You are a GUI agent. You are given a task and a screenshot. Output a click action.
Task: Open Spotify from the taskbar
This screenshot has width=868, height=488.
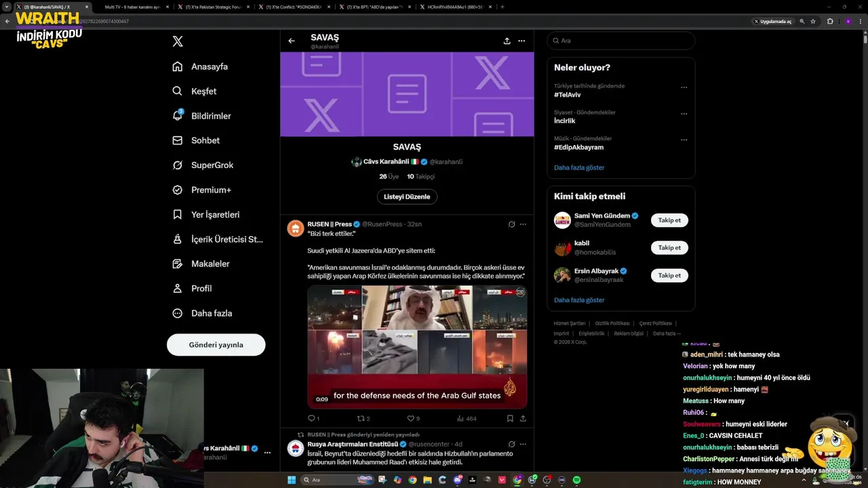point(577,480)
